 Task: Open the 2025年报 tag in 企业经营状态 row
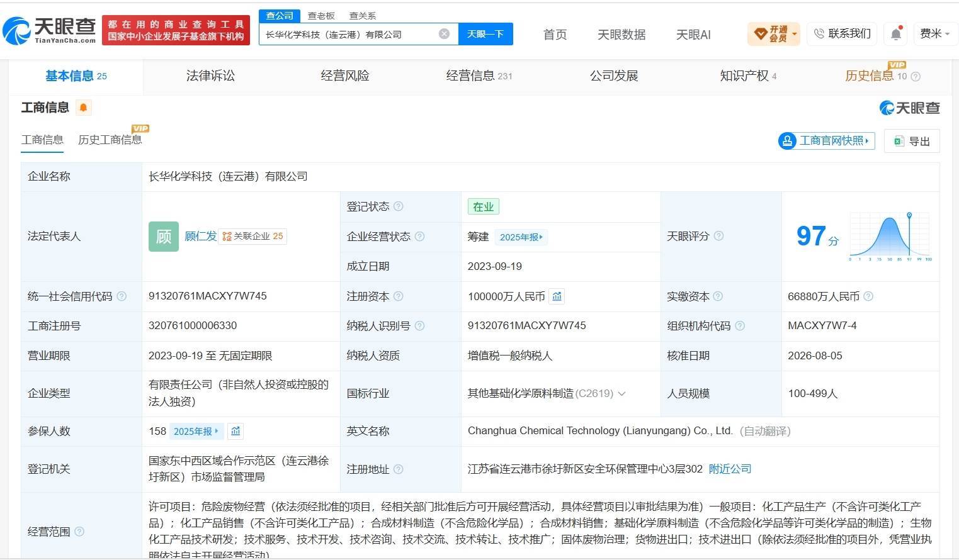tap(521, 237)
